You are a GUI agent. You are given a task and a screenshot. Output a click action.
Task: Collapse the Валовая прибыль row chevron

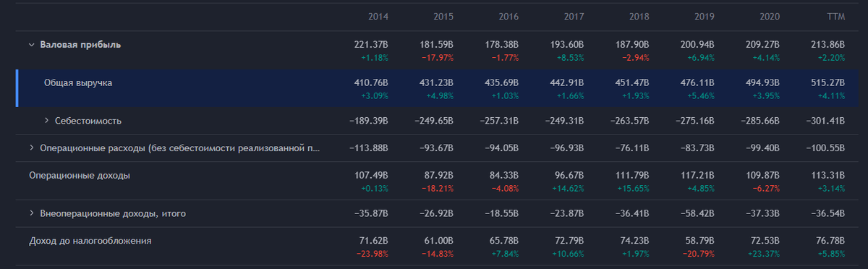pos(32,45)
